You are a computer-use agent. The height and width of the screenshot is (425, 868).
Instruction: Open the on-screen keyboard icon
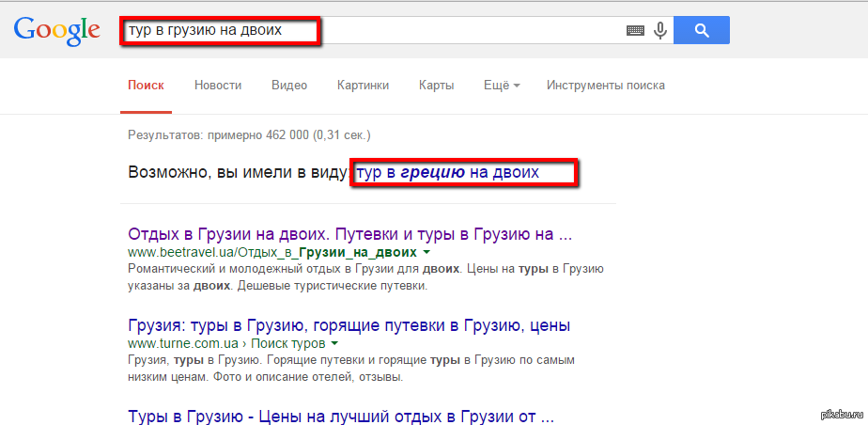[636, 30]
